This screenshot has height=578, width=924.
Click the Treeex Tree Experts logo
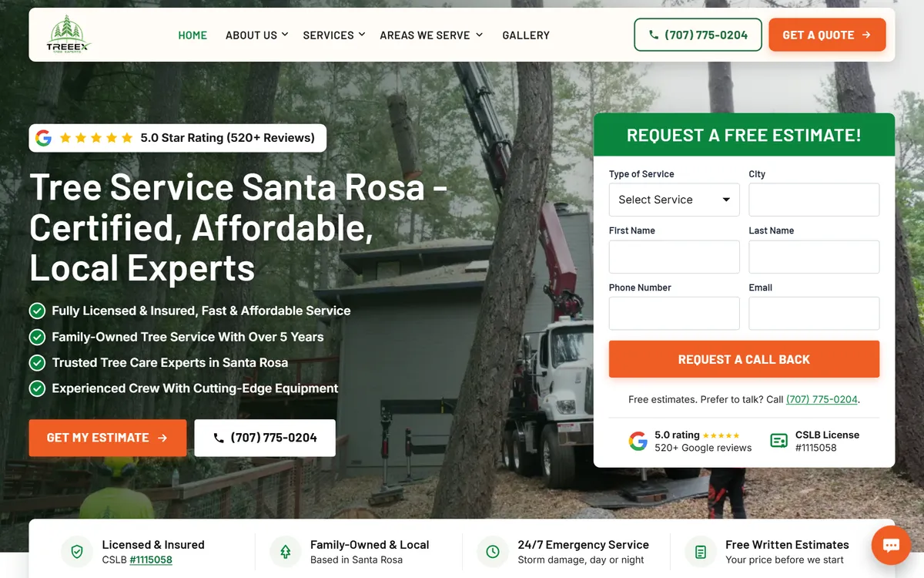69,35
